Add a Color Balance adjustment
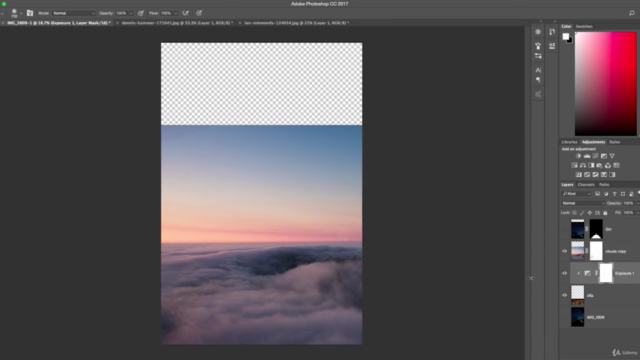The image size is (640, 360). tap(583, 165)
